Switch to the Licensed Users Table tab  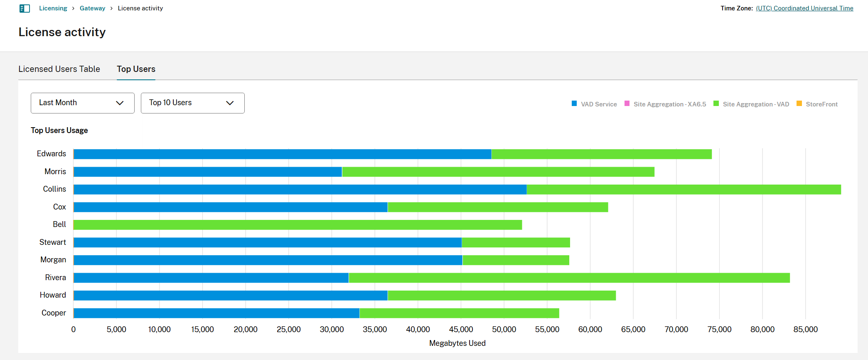point(59,69)
